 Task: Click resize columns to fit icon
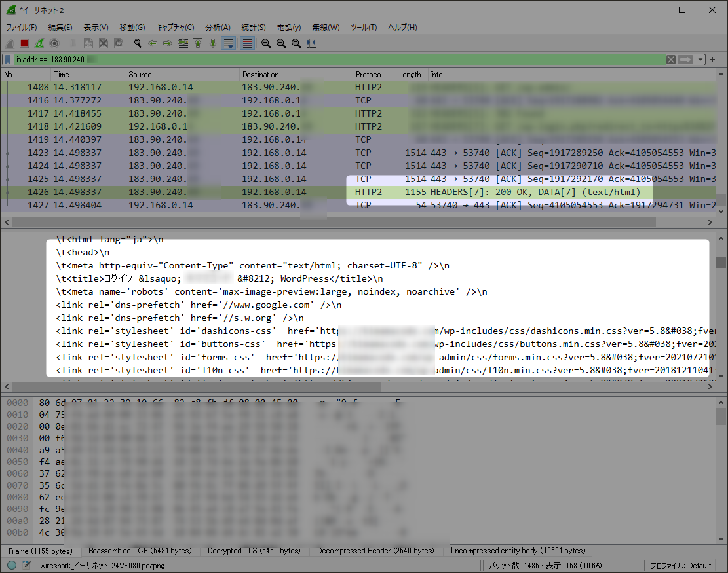point(311,43)
